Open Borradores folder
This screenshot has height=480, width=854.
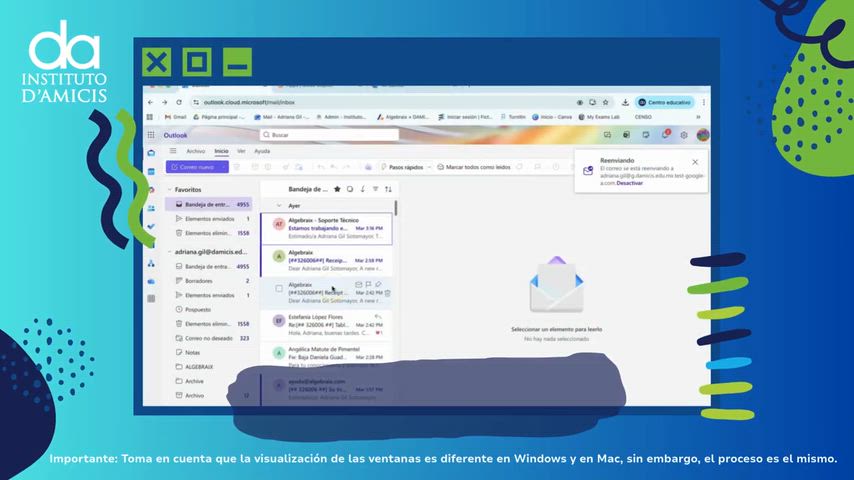[x=208, y=281]
